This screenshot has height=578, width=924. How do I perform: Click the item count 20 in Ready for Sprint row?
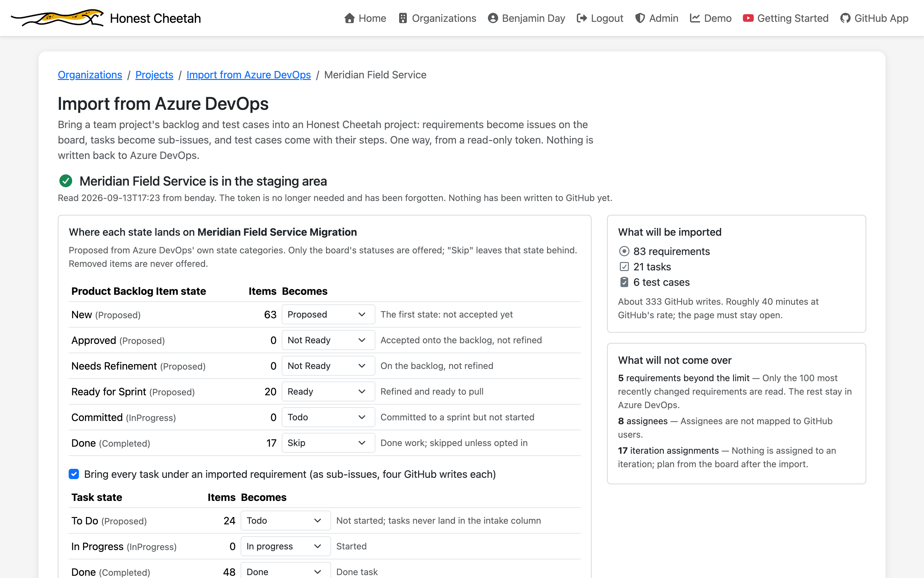tap(270, 392)
